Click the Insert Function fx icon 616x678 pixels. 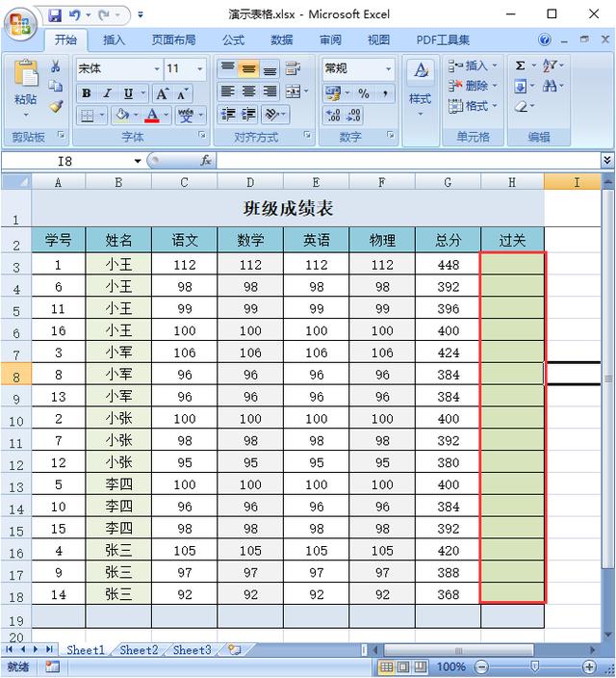click(x=205, y=161)
